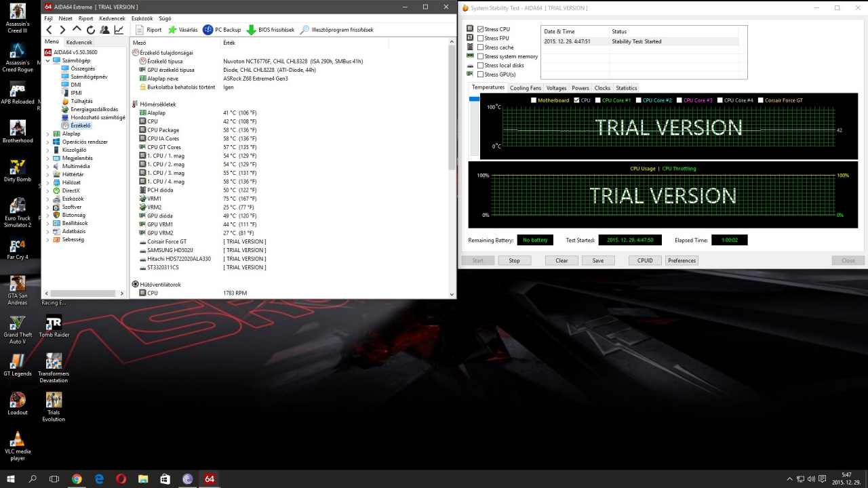Click the Vásárlás purchase button

pyautogui.click(x=182, y=30)
